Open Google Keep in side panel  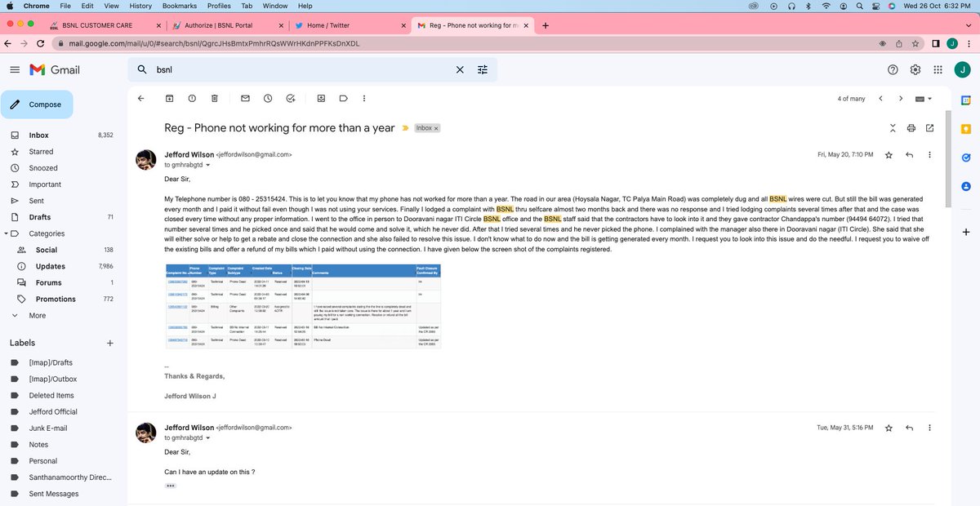point(965,129)
